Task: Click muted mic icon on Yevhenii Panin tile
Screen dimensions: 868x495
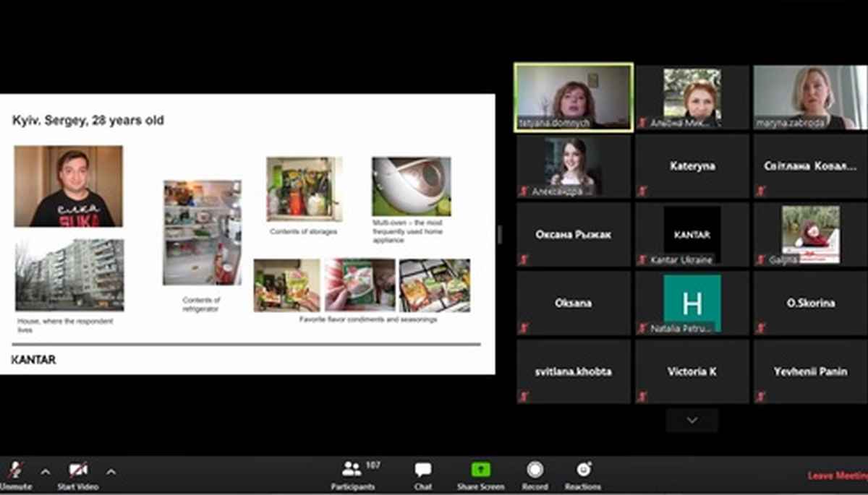Action: (760, 396)
